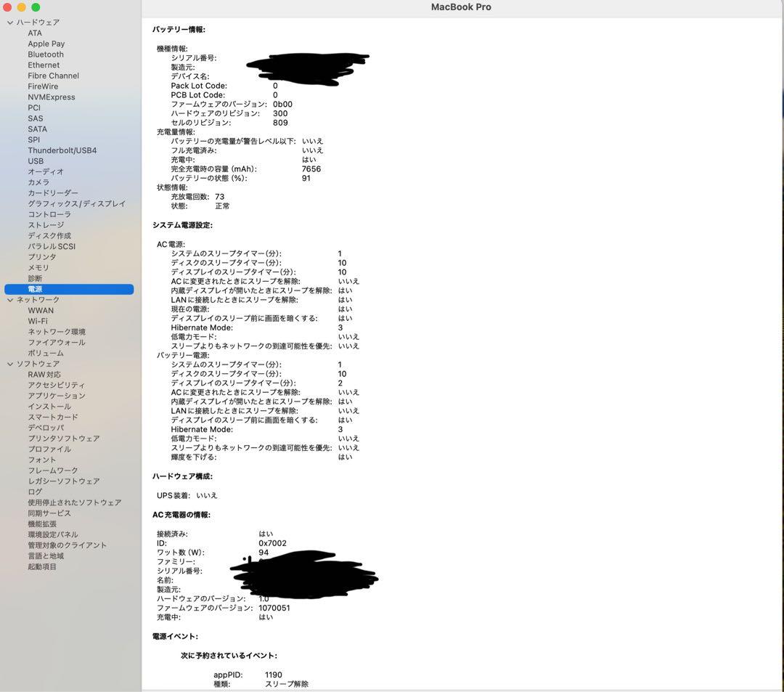View the カメラ hardware information

pos(38,182)
